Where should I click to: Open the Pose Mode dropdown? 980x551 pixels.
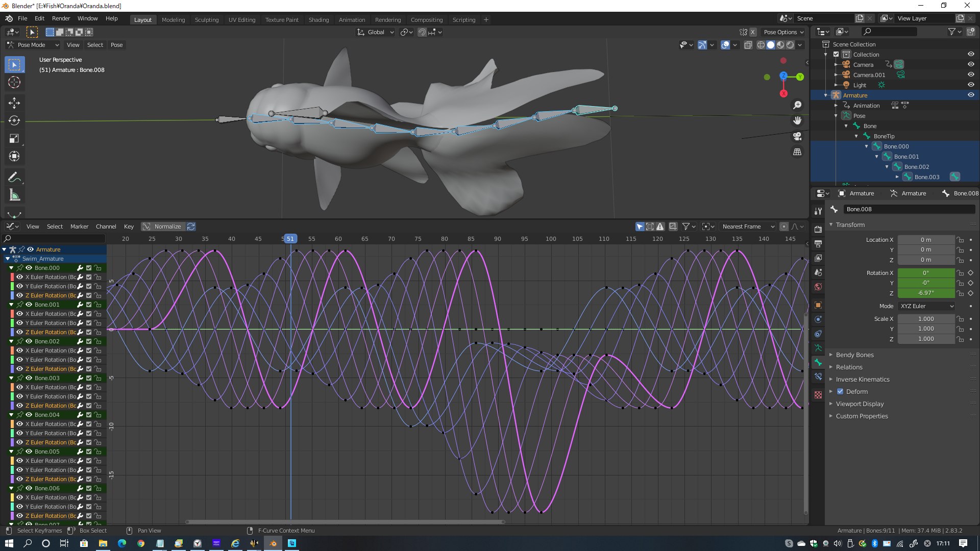coord(33,45)
